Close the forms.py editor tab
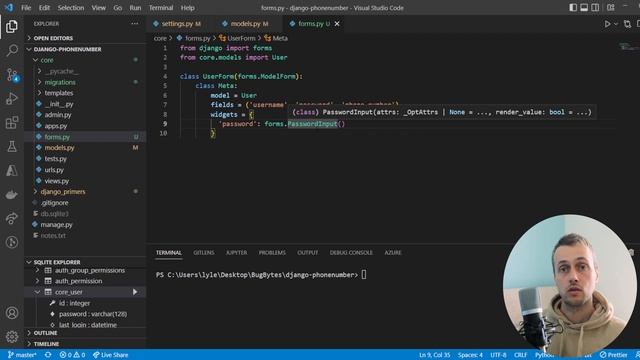 (x=337, y=24)
